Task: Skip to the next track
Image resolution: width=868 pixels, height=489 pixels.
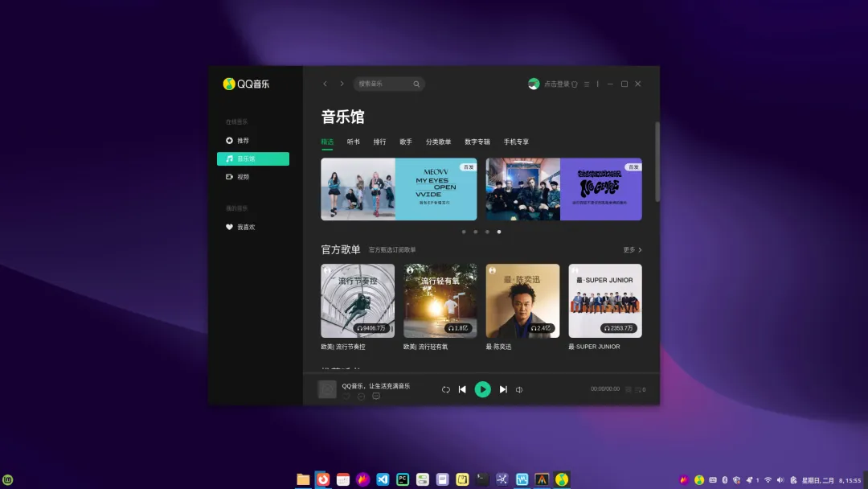Action: (x=503, y=389)
